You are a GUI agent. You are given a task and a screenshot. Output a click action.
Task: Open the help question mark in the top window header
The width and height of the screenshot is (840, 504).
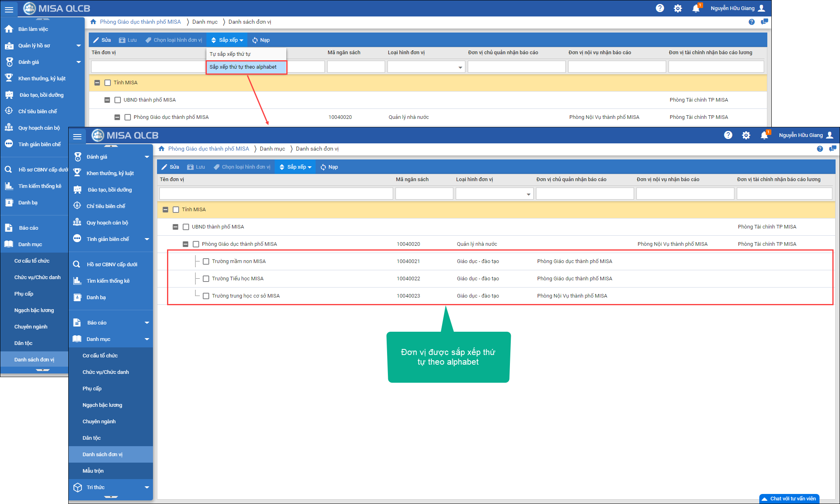click(660, 8)
